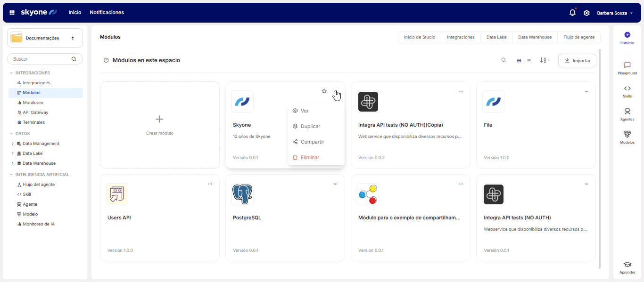Image resolution: width=644 pixels, height=282 pixels.
Task: Open the Documentações workspace dropdown
Action: pyautogui.click(x=45, y=38)
